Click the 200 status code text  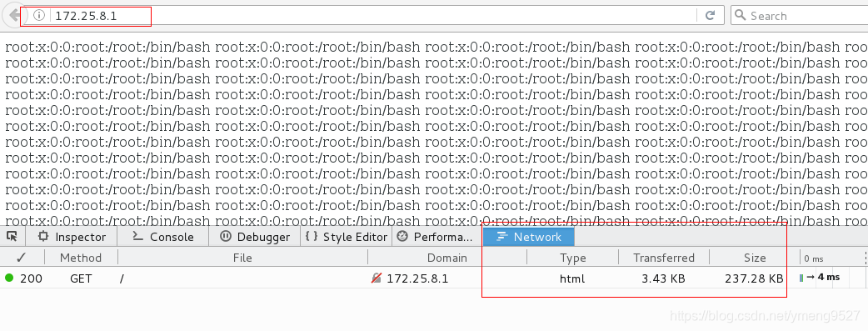pyautogui.click(x=31, y=278)
